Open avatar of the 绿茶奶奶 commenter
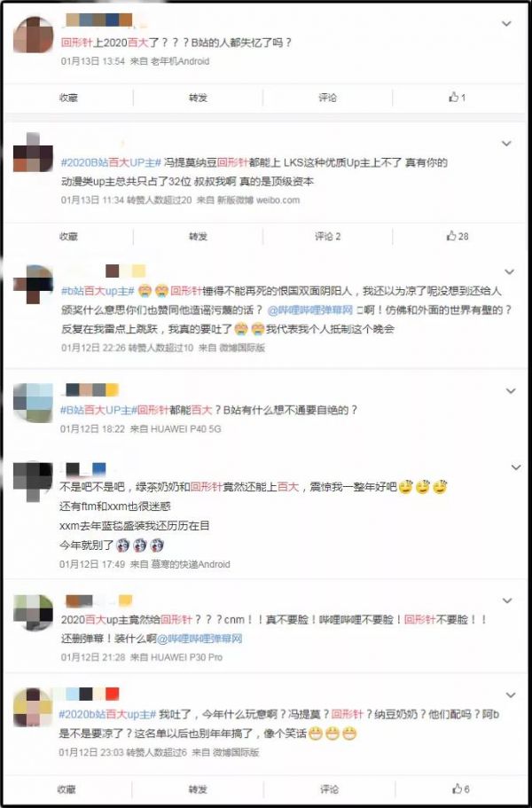532x808 pixels. coord(33,482)
